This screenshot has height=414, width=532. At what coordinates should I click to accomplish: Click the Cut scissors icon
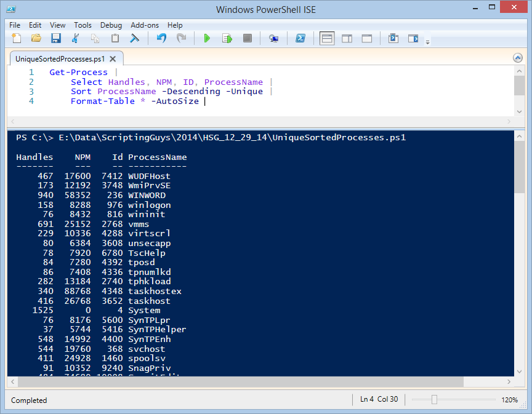click(75, 39)
